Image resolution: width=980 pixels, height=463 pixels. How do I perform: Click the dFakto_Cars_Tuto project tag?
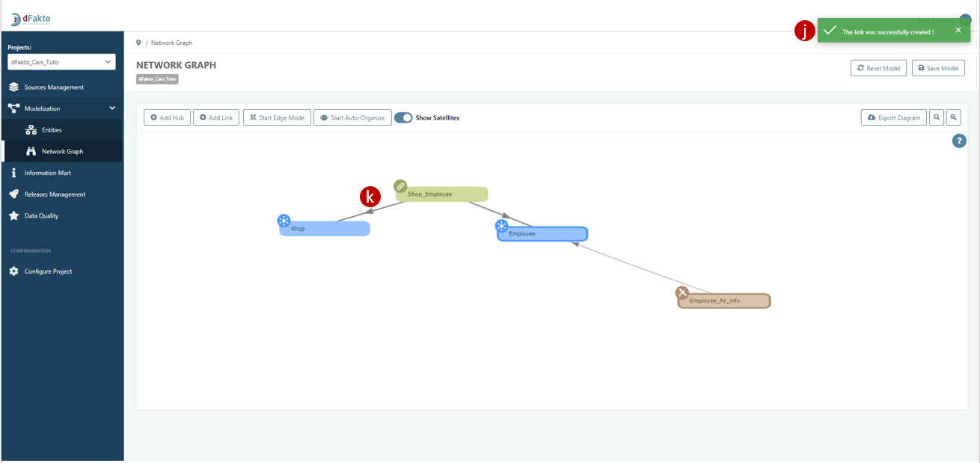tap(157, 79)
